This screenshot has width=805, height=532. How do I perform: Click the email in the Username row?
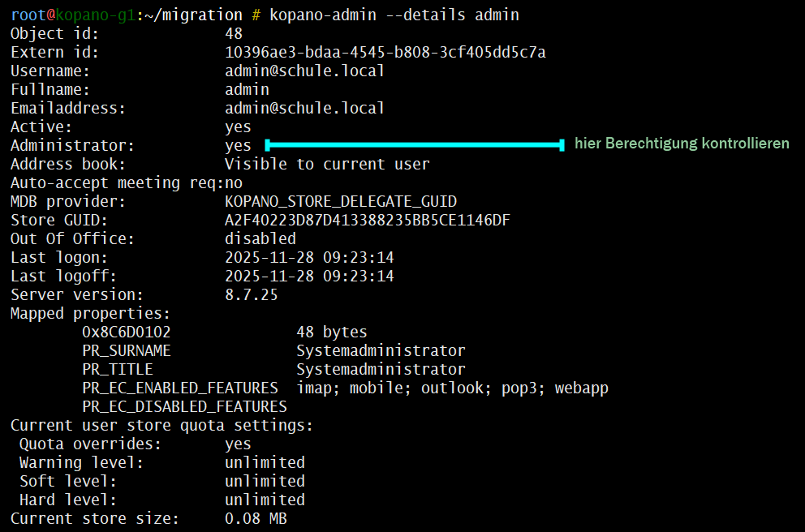coord(304,71)
